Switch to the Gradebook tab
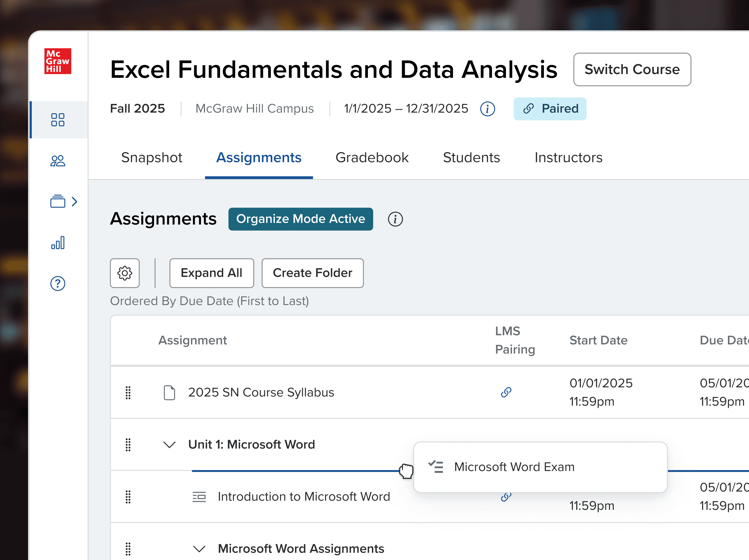 click(372, 157)
